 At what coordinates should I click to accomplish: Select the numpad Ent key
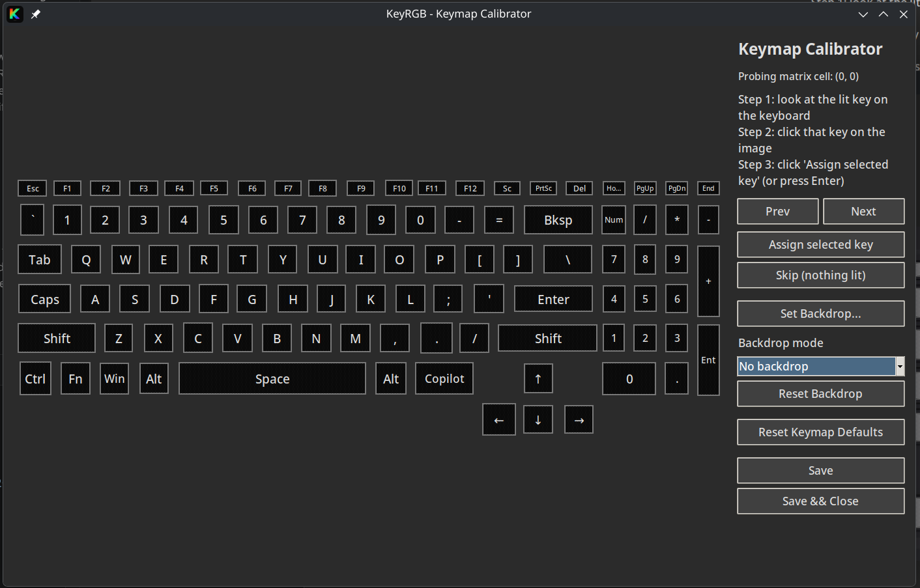tap(708, 360)
